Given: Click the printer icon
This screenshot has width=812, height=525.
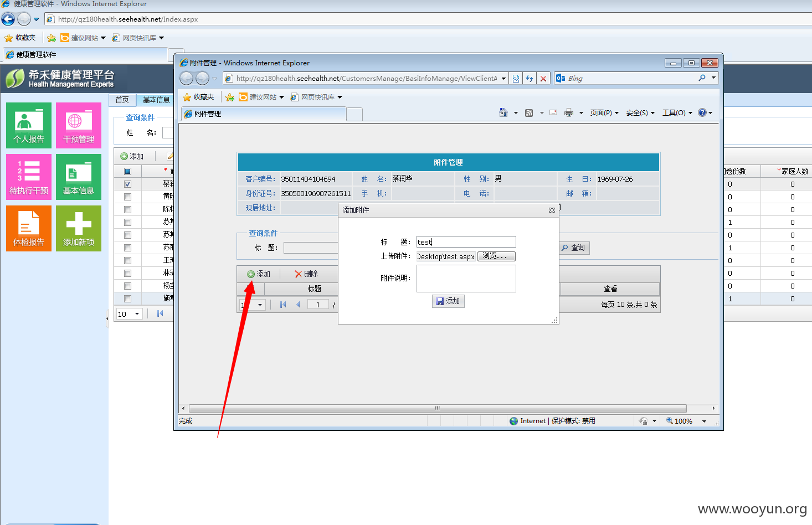Looking at the screenshot, I should (569, 113).
